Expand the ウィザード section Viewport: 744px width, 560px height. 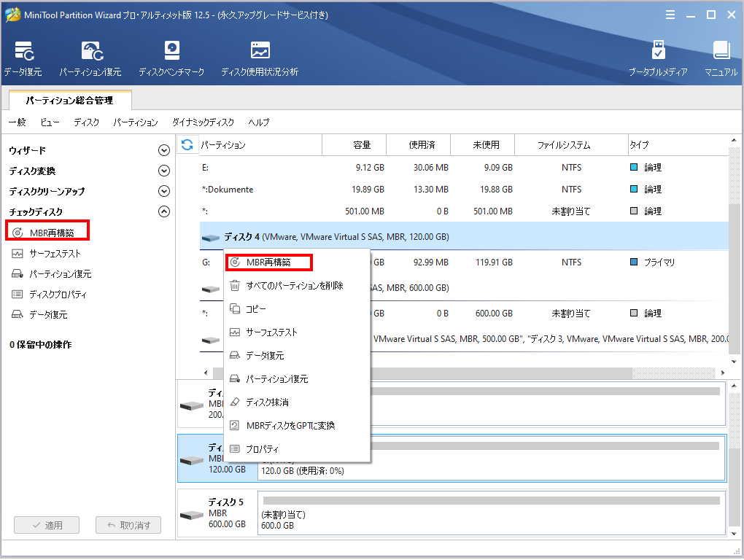(164, 149)
